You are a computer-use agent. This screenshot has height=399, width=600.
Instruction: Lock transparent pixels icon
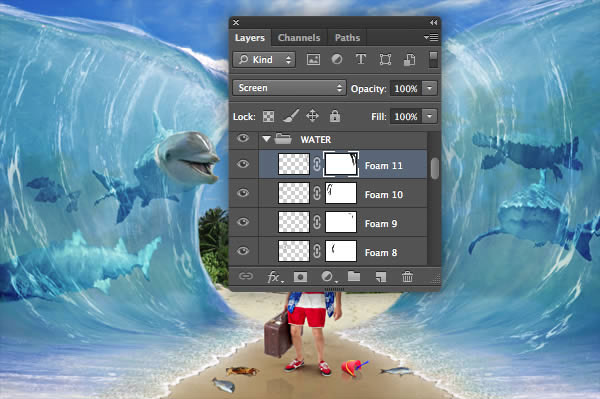click(x=268, y=116)
